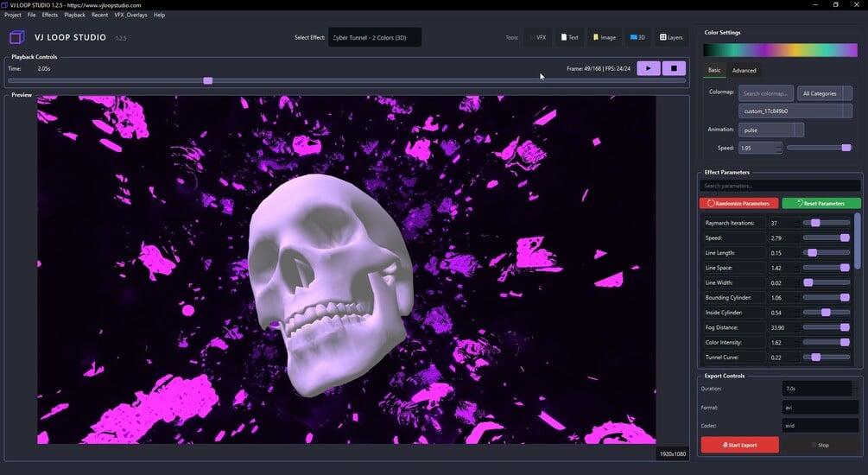
Task: Click the Time 2.05s readout
Action: 44,68
